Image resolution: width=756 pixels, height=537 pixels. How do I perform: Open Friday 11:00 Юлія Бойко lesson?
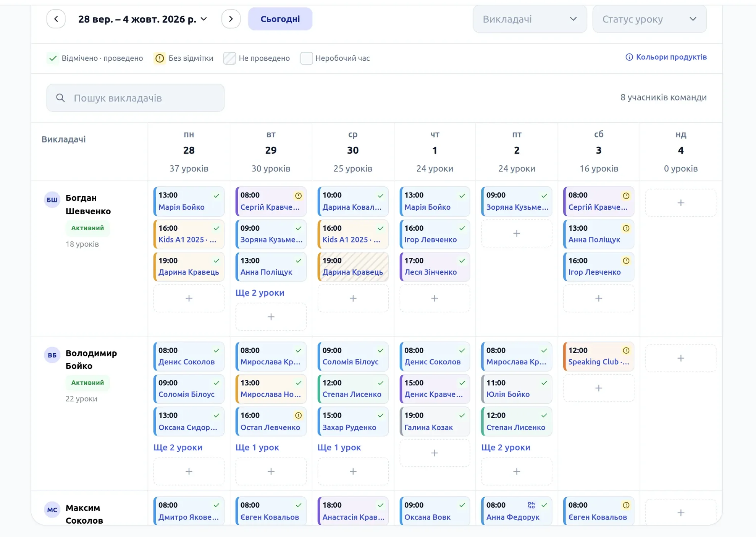[x=516, y=389]
